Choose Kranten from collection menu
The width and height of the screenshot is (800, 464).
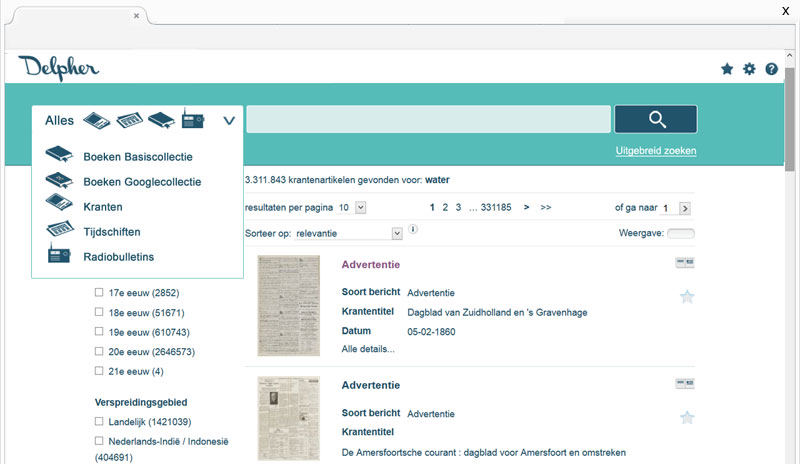tap(103, 207)
